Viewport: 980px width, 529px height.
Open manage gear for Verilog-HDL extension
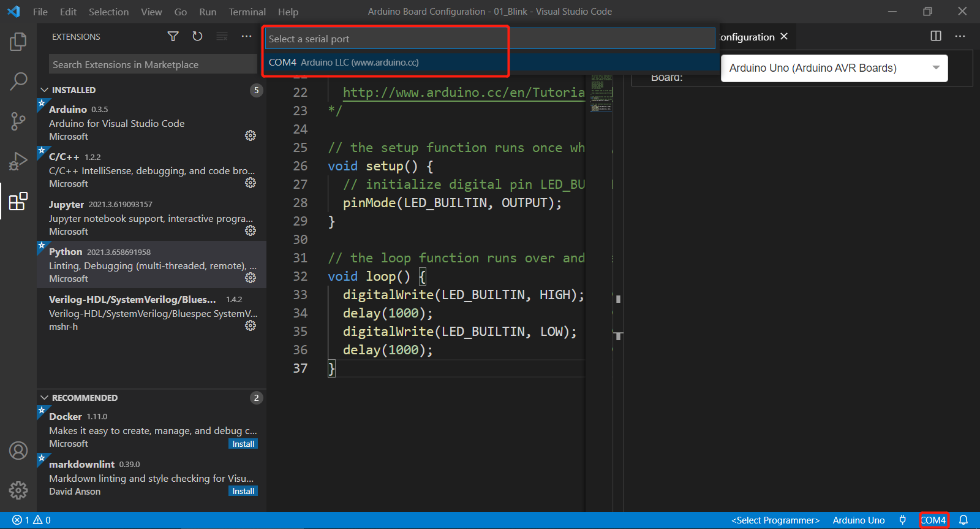[251, 325]
